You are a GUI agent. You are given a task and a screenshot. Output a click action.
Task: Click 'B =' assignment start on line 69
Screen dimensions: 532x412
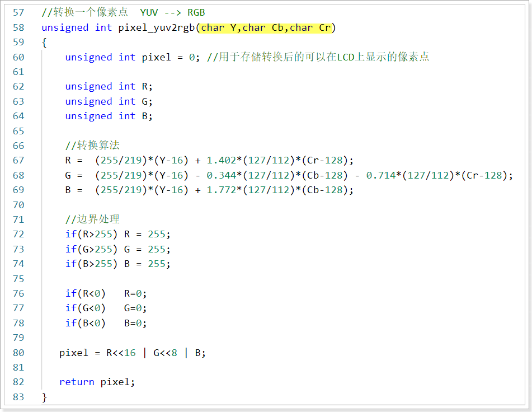pos(74,190)
